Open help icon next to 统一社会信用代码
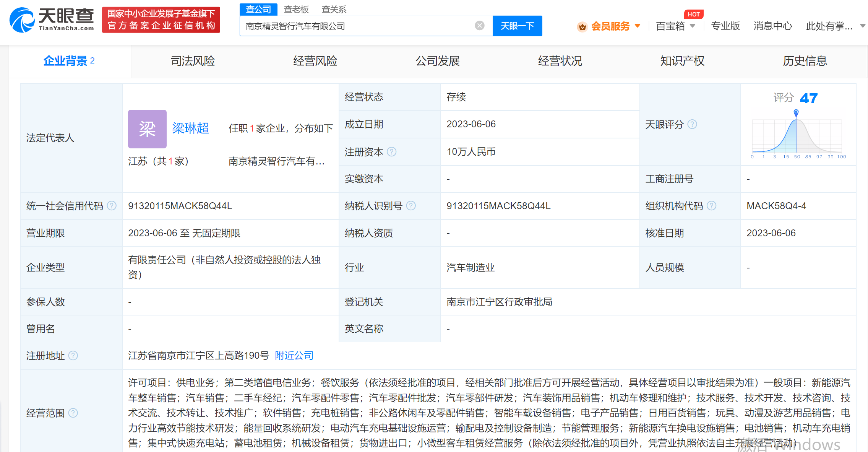Image resolution: width=868 pixels, height=452 pixels. (x=112, y=206)
